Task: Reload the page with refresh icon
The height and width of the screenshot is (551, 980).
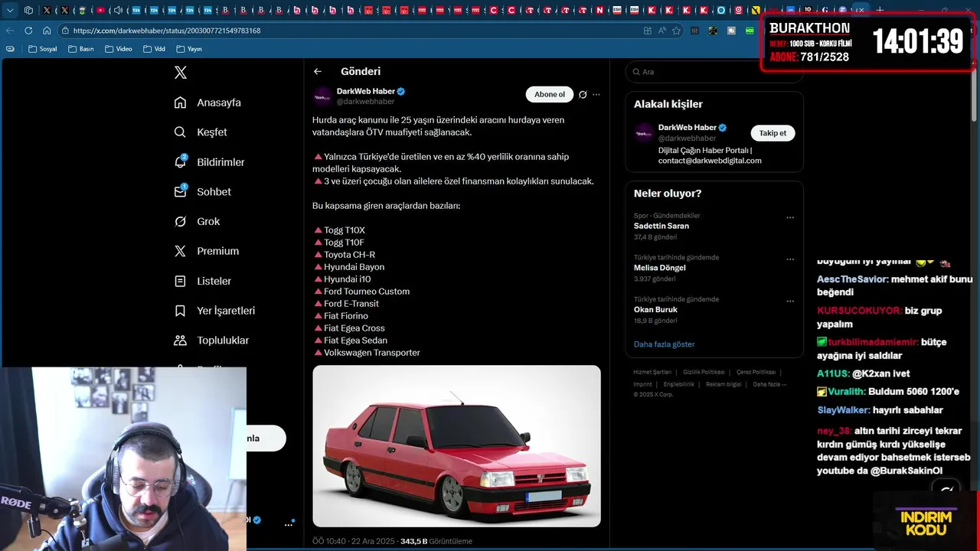Action: coord(28,31)
